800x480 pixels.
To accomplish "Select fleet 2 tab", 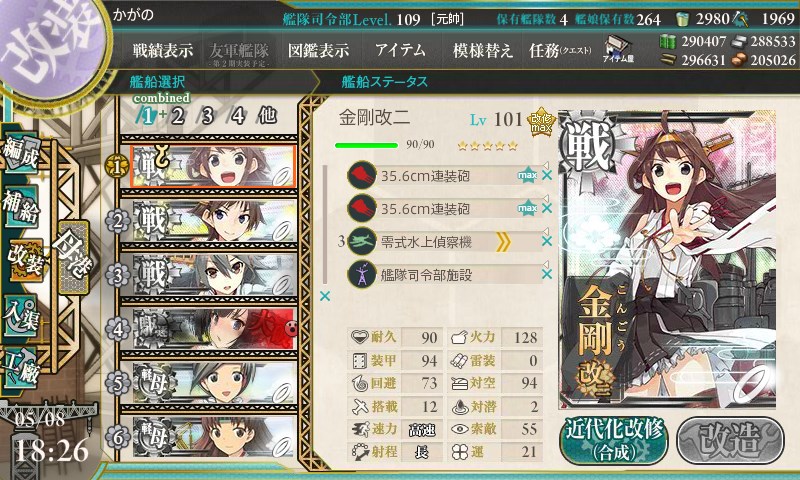I will [x=177, y=116].
